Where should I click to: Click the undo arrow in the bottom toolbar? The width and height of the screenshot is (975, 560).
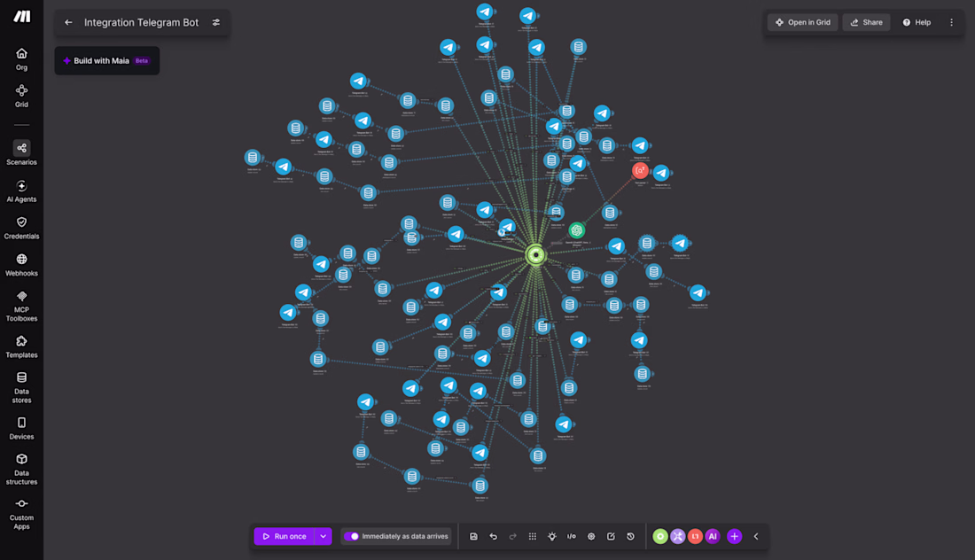[493, 536]
